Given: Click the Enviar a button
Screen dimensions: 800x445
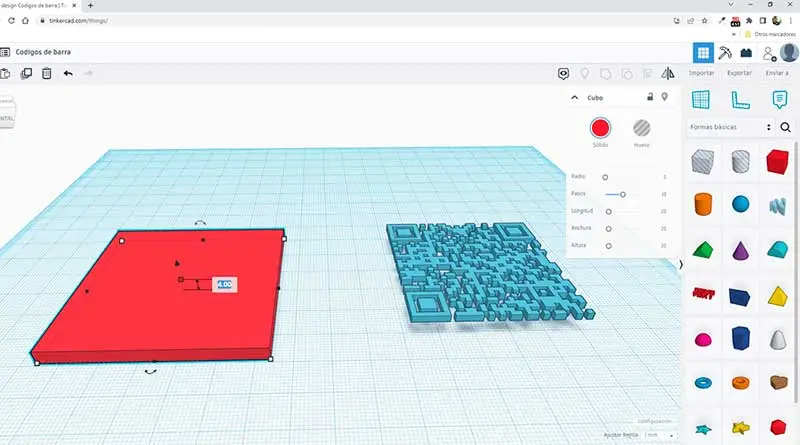Looking at the screenshot, I should click(777, 73).
